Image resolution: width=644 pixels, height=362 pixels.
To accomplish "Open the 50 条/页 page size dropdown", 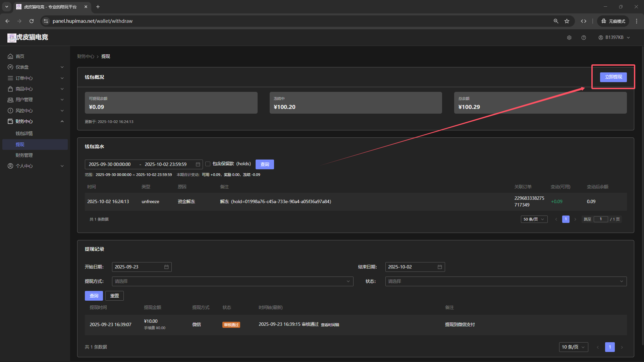I will (534, 219).
